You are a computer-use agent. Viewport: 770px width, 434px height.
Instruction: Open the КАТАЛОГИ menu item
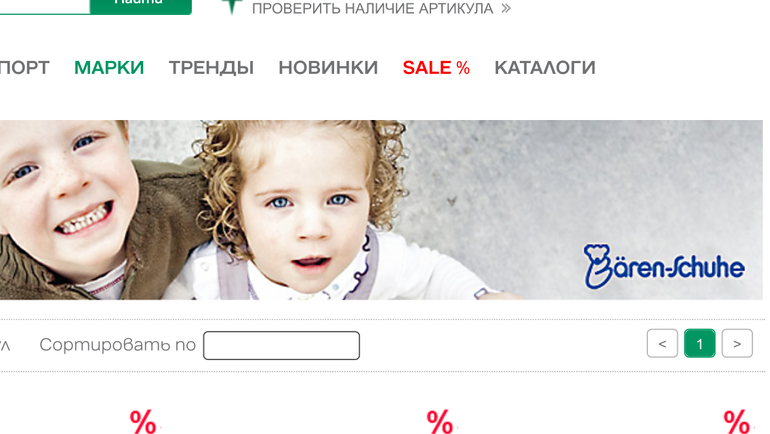(x=545, y=68)
